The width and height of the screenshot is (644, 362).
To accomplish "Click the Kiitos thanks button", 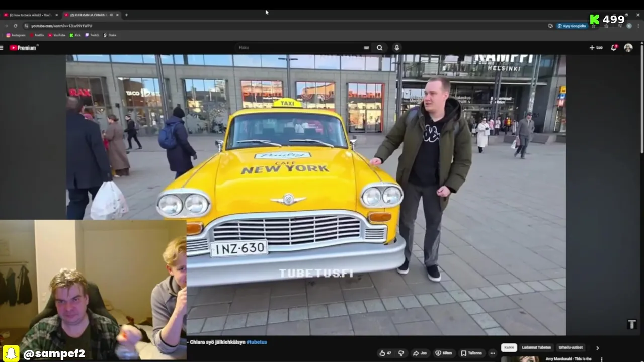I will coord(444,353).
